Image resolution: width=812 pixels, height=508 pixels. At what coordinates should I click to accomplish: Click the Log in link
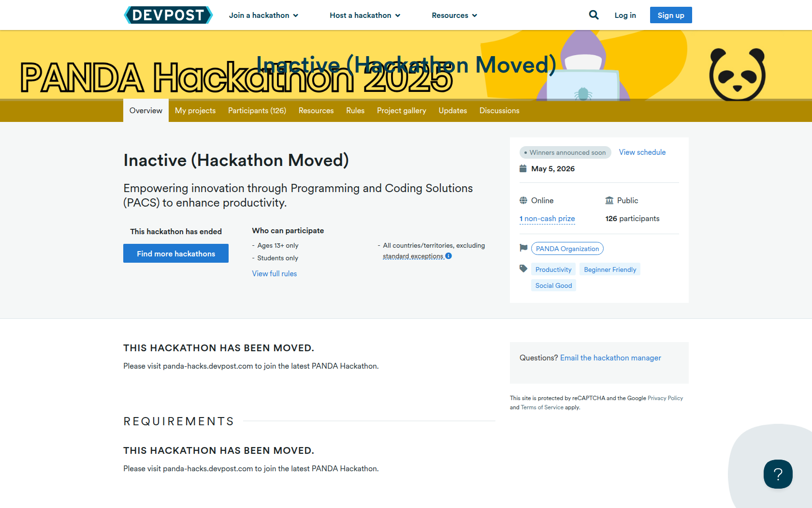click(x=625, y=15)
